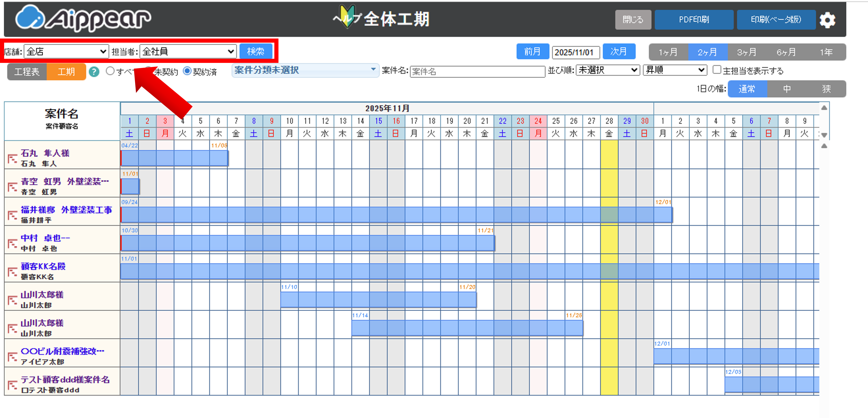Viewport: 868px width, 418px height.
Task: Open the 店舗 全店 dropdown
Action: [66, 51]
